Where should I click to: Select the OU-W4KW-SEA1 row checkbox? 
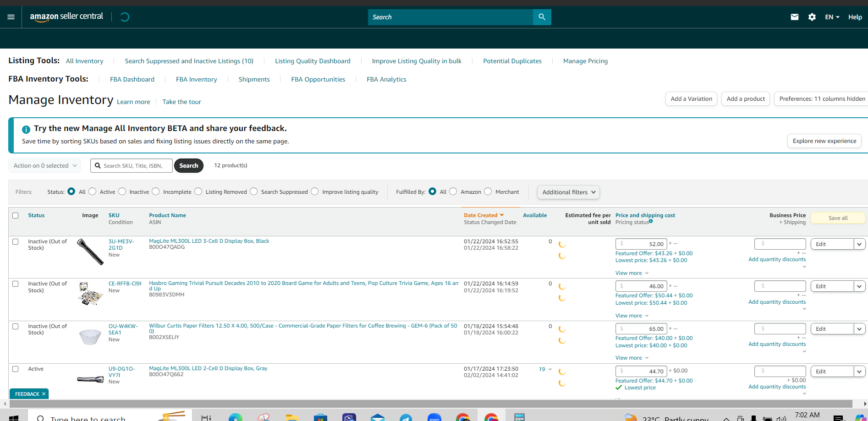(16, 327)
